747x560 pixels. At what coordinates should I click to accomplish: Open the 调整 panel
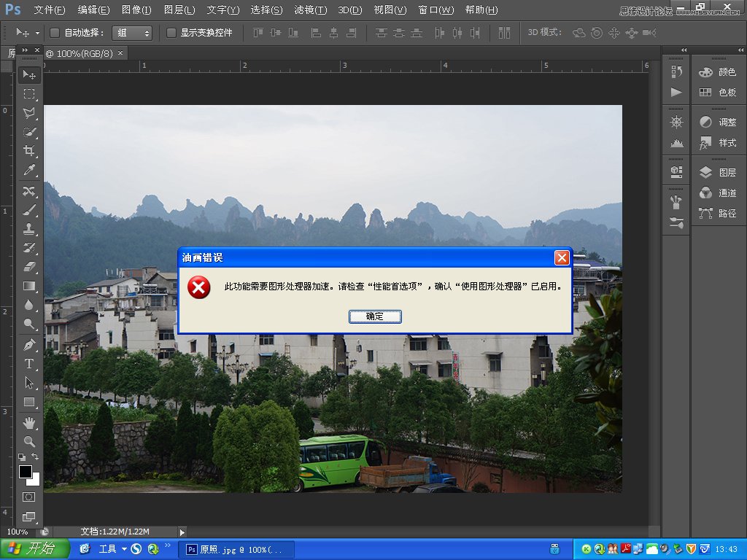[718, 122]
